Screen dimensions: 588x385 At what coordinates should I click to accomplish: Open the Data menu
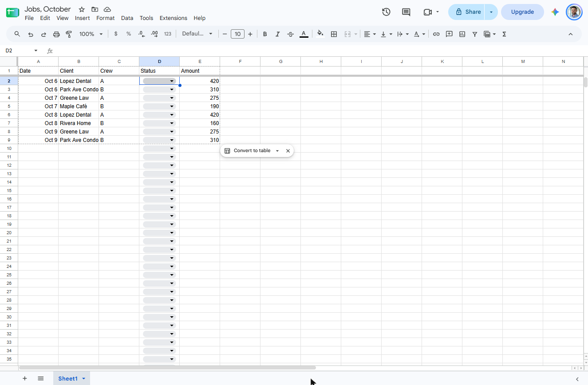tap(127, 18)
